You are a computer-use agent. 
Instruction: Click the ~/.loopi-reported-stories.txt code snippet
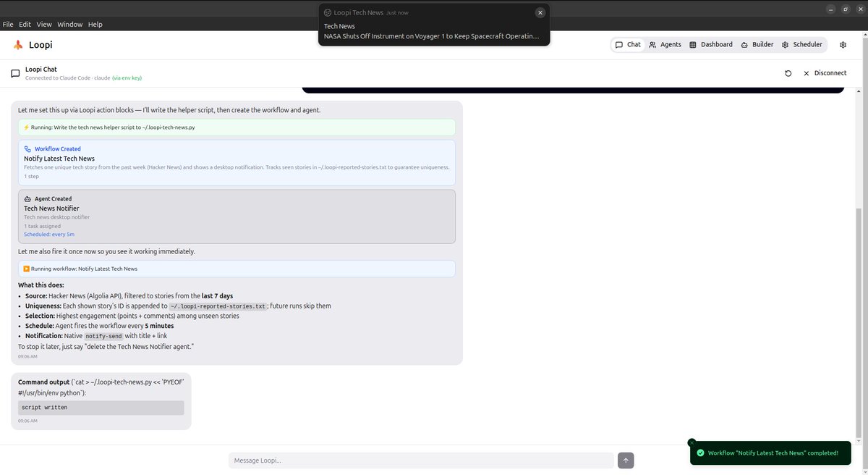pos(217,306)
